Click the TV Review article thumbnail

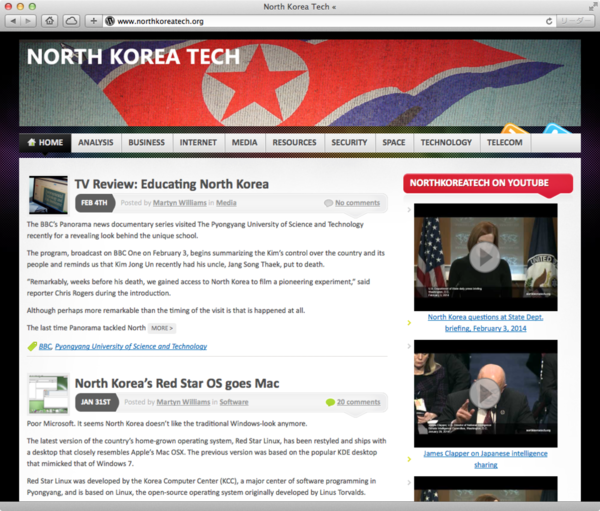click(x=49, y=195)
